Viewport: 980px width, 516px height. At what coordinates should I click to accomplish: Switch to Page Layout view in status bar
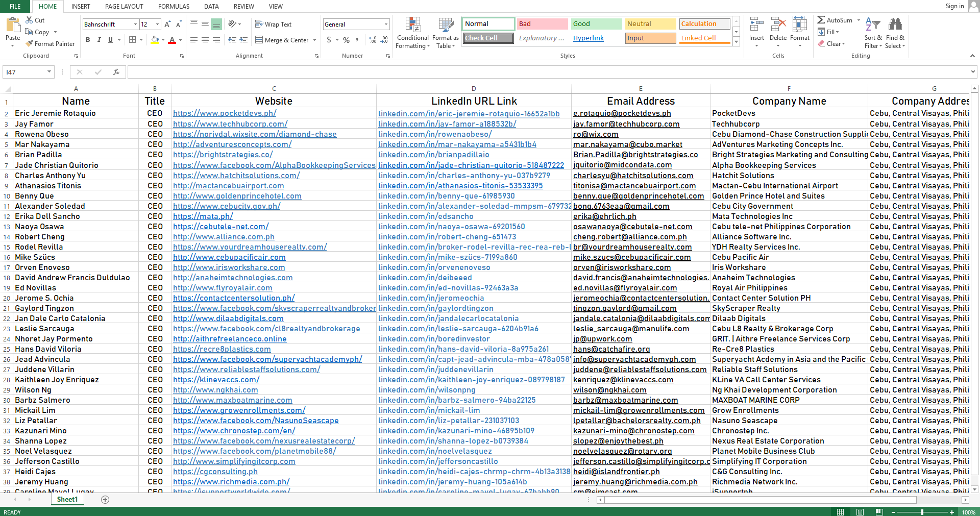860,512
